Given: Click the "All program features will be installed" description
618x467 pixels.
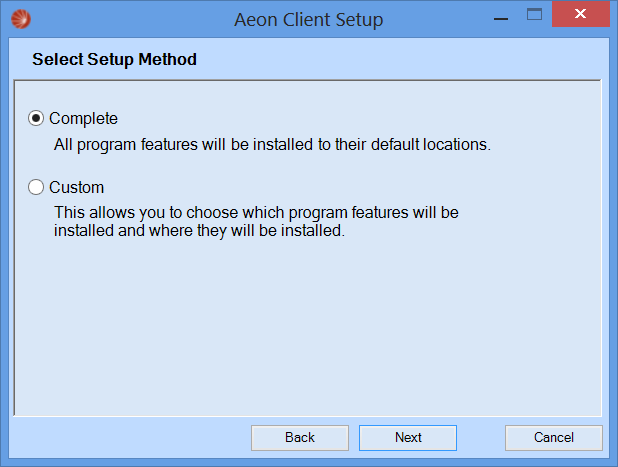Looking at the screenshot, I should pos(272,145).
